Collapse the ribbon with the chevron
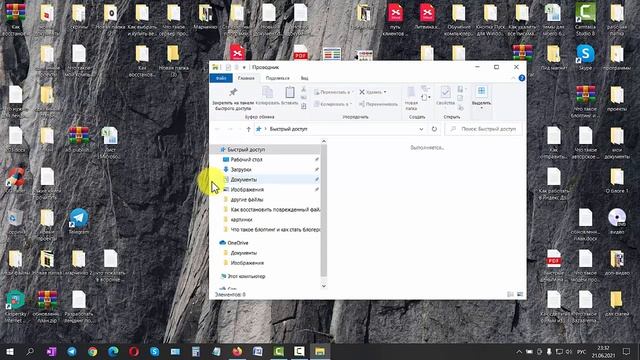Viewport: 640px width, 360px height. [513, 78]
